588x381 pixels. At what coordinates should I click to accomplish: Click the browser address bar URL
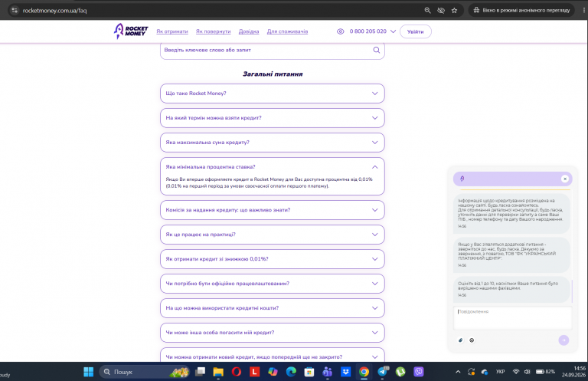click(55, 11)
